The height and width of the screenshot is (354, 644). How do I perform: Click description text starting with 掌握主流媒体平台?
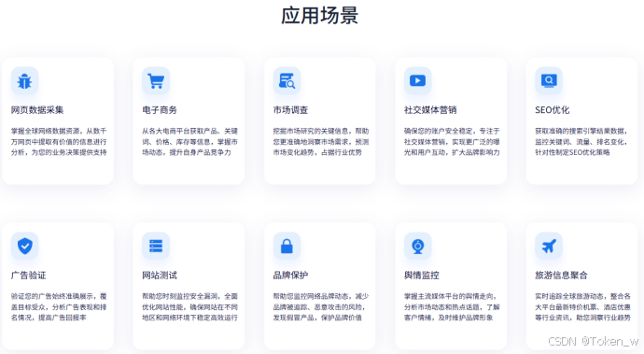(x=451, y=306)
